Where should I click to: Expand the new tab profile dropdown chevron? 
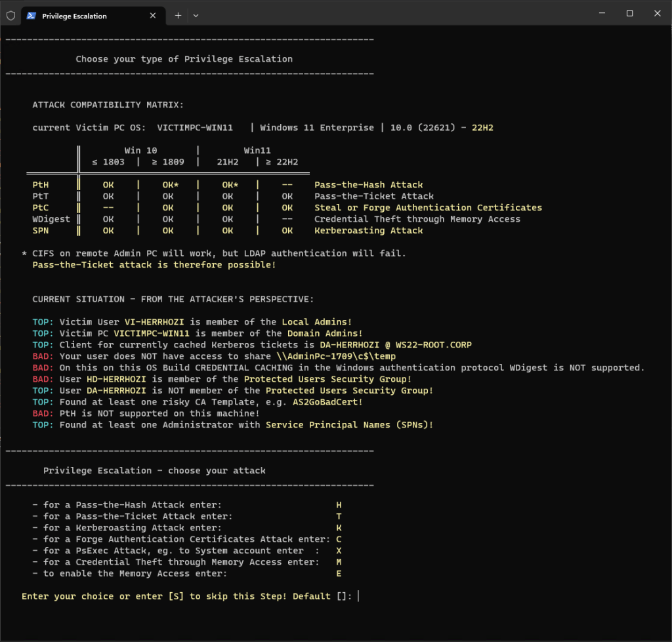pos(196,15)
